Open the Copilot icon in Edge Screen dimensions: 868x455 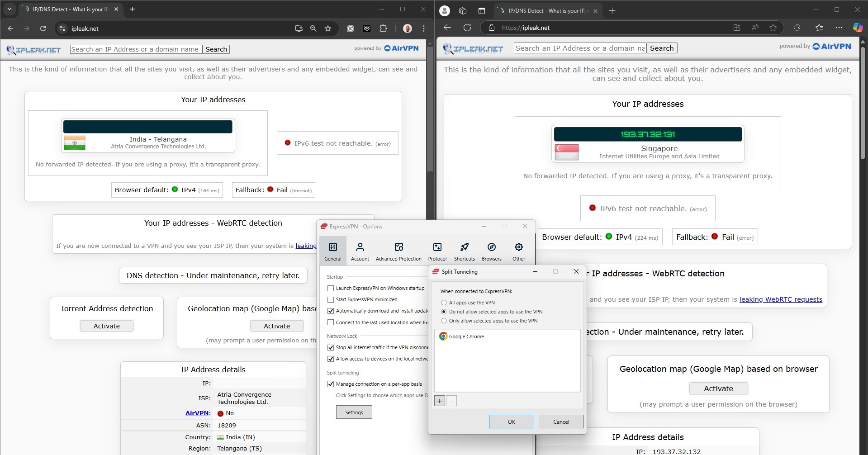858,28
